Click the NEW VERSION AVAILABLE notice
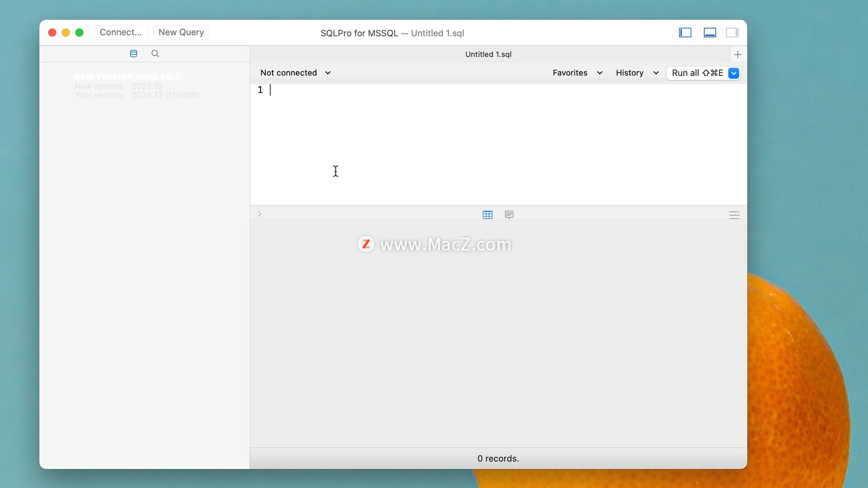This screenshot has width=868, height=488. [x=127, y=77]
